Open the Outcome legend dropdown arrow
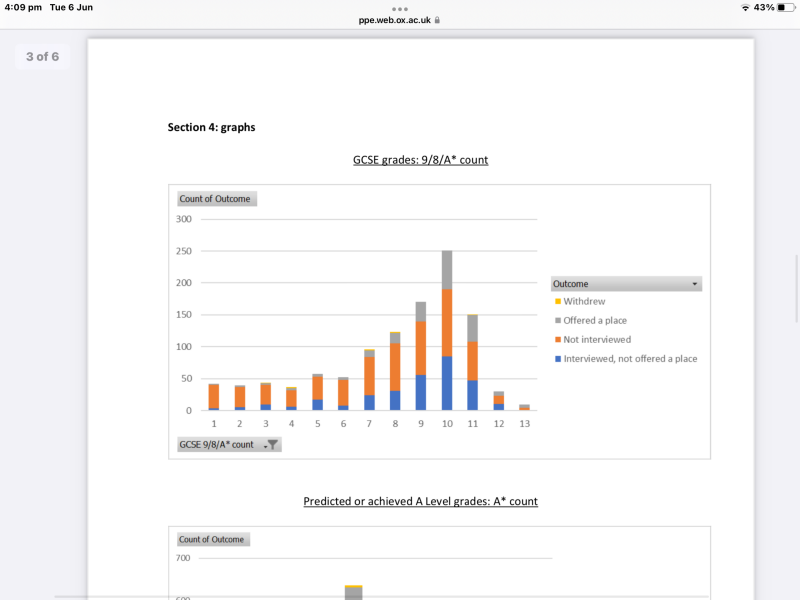The image size is (800, 600). (694, 283)
